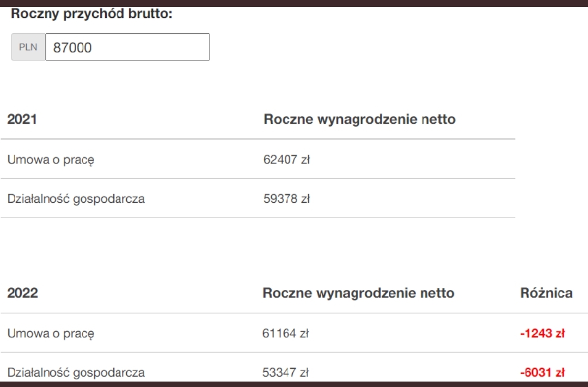Click the PLN currency prefix label

coord(28,47)
